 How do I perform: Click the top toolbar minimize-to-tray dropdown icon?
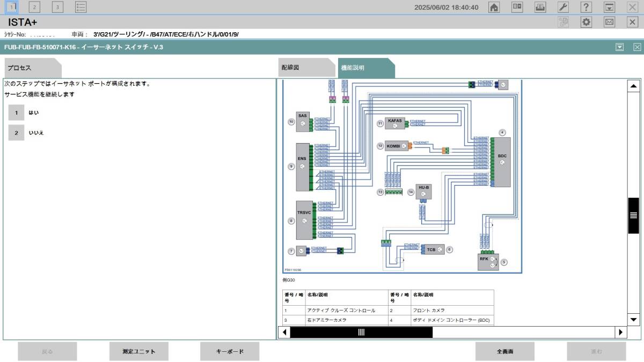click(x=610, y=7)
